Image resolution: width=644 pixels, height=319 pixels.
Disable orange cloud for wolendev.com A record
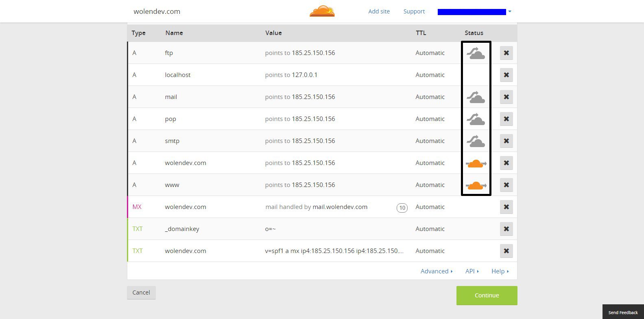(476, 163)
